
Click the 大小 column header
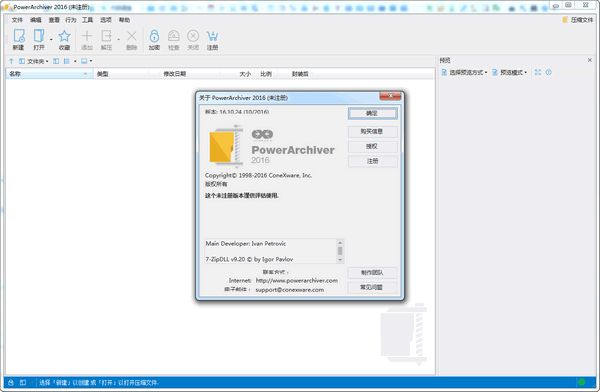click(x=245, y=74)
